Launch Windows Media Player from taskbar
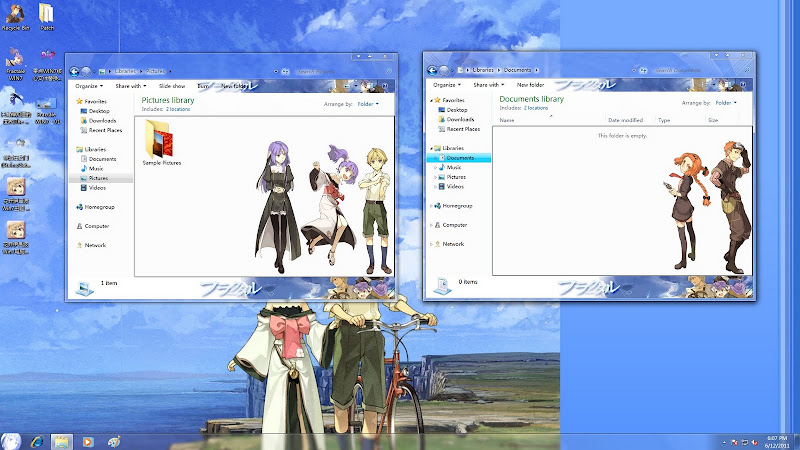The height and width of the screenshot is (450, 800). [87, 442]
